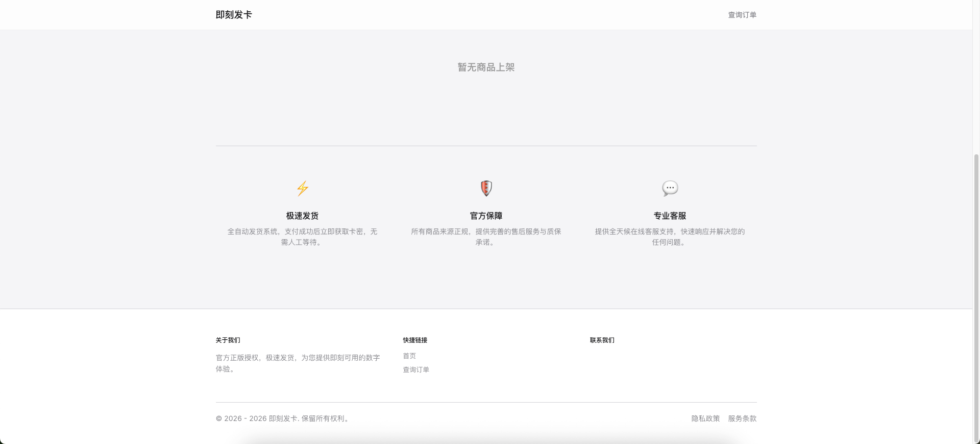This screenshot has width=980, height=444.
Task: Click the 即刻发卡 site logo
Action: point(234,15)
